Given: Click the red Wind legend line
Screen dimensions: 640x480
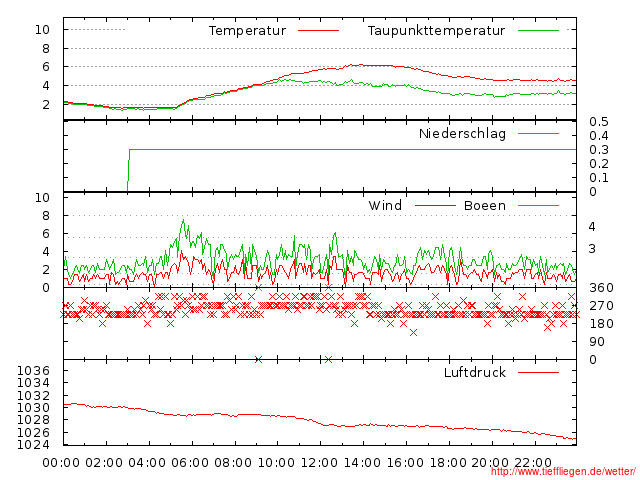Looking at the screenshot, I should click(435, 205).
